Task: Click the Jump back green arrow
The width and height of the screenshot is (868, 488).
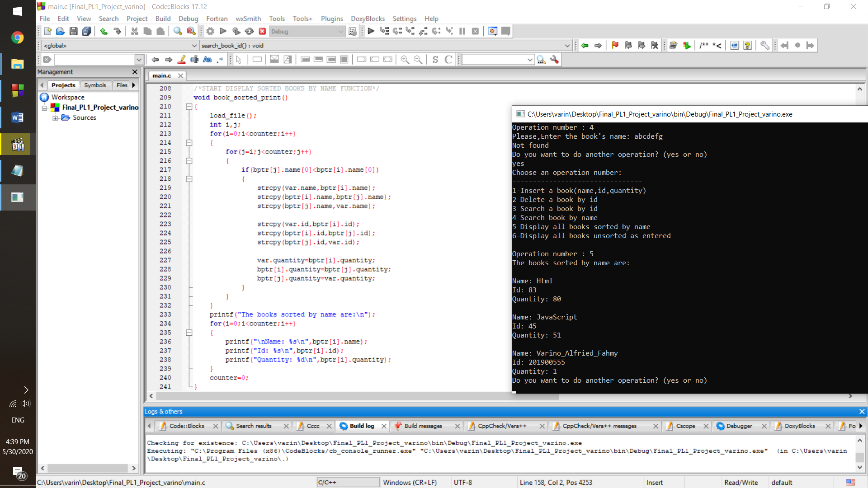Action: coord(585,45)
